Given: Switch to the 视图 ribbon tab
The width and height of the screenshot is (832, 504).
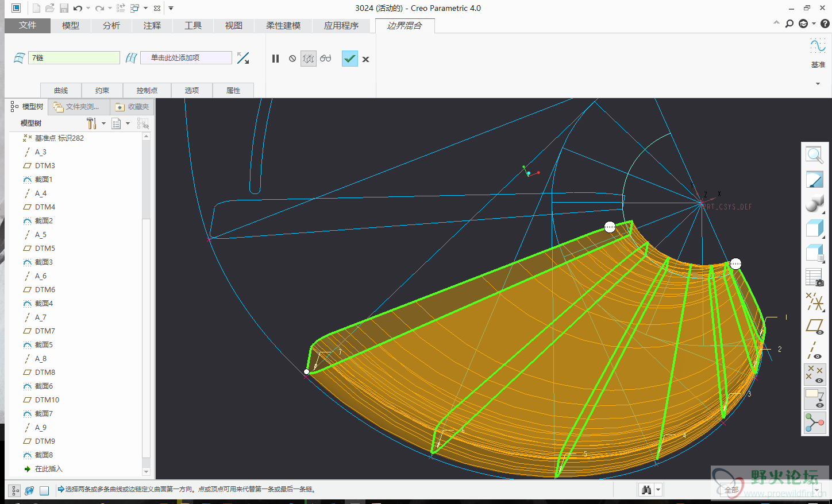Looking at the screenshot, I should tap(234, 25).
